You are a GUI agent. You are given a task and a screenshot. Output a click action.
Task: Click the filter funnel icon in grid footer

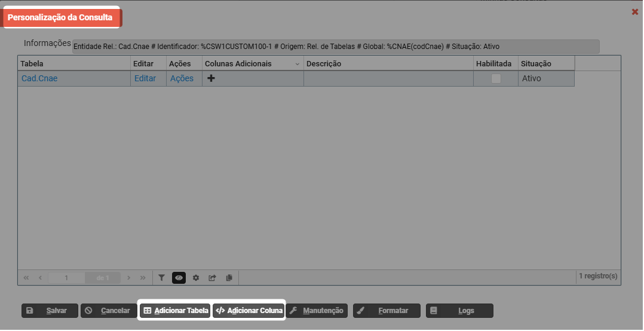pos(161,278)
